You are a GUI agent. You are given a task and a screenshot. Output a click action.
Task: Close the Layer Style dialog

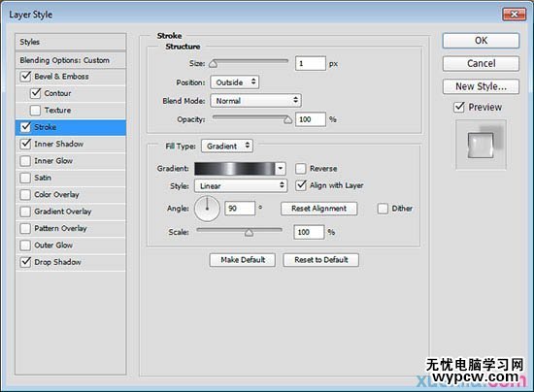click(x=515, y=15)
